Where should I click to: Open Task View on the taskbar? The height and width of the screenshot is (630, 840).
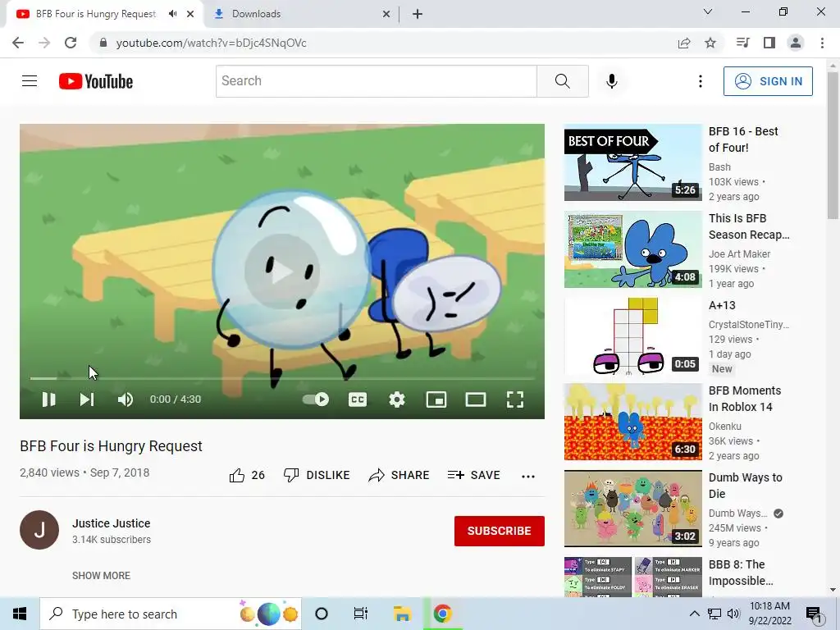[x=361, y=614]
